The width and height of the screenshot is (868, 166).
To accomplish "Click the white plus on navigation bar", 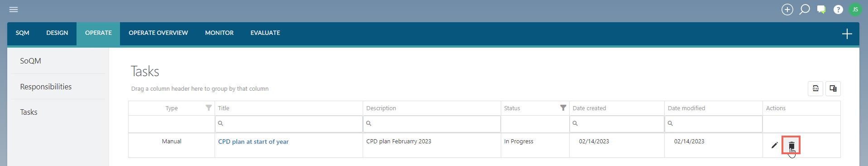I will pyautogui.click(x=847, y=34).
